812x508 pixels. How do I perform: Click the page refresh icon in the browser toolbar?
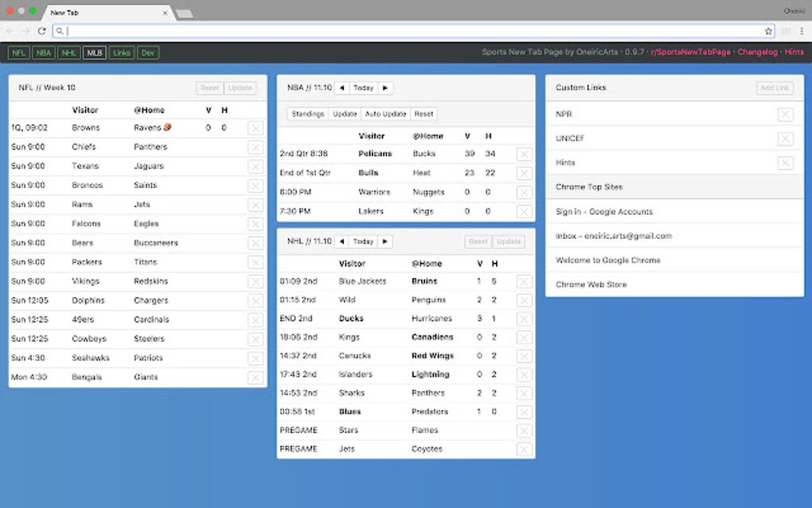41,31
